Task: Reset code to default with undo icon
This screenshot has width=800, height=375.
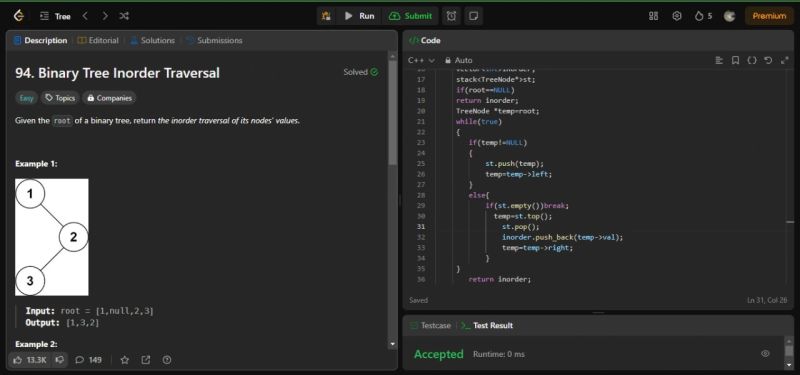Action: point(768,60)
